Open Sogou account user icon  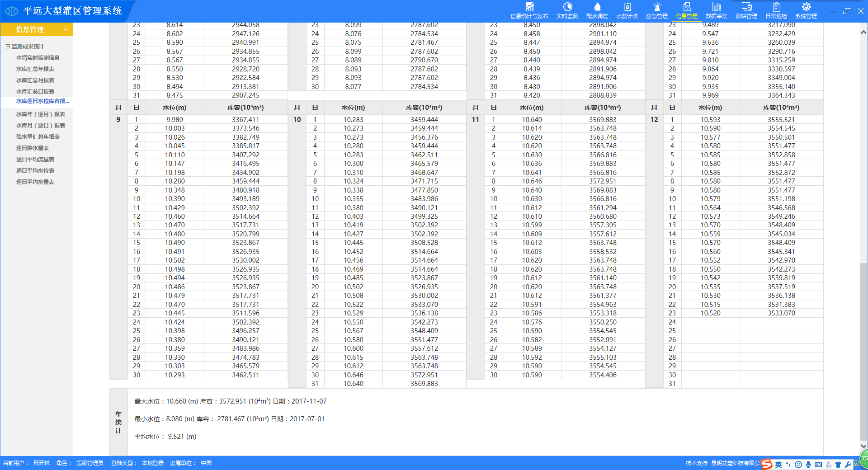tap(828, 465)
